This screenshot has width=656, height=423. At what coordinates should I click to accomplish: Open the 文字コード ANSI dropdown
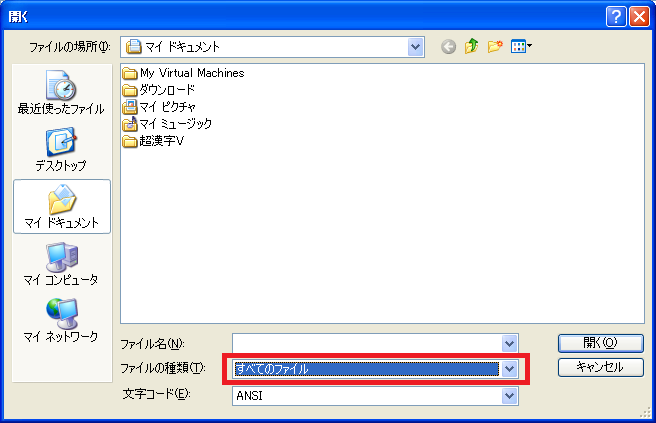[x=510, y=395]
